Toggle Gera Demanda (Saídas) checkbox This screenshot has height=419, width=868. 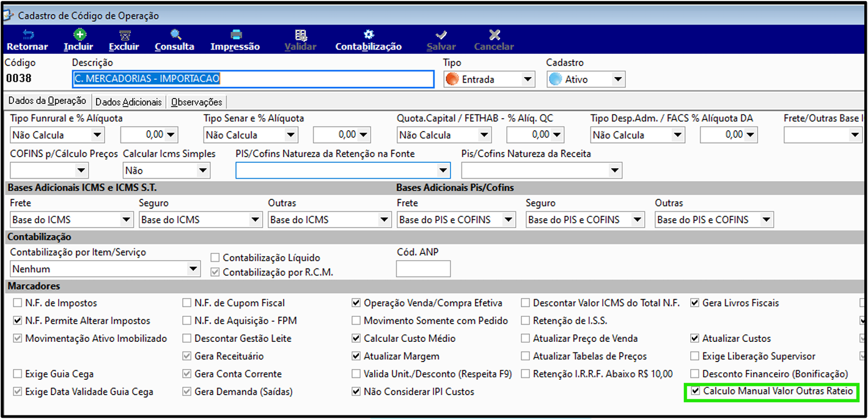click(186, 391)
